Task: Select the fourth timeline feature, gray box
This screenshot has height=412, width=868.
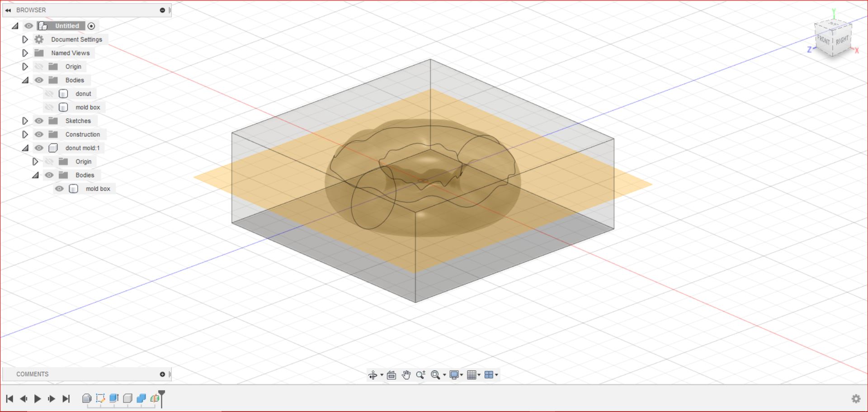Action: pyautogui.click(x=127, y=398)
